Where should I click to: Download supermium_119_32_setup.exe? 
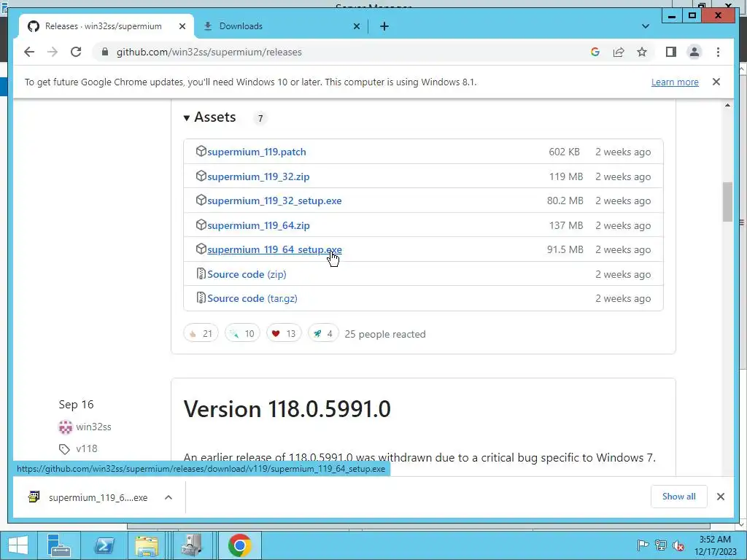pos(274,201)
